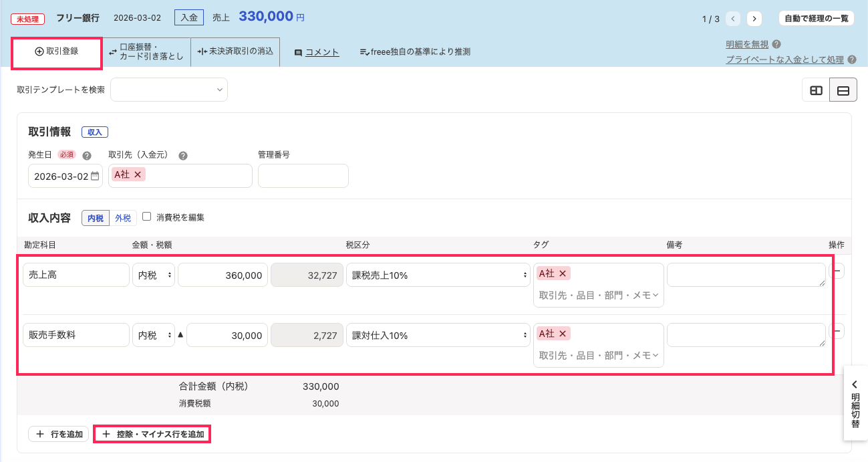Click the 発生日 date field 2026-03-02
This screenshot has height=462, width=868.
click(65, 176)
